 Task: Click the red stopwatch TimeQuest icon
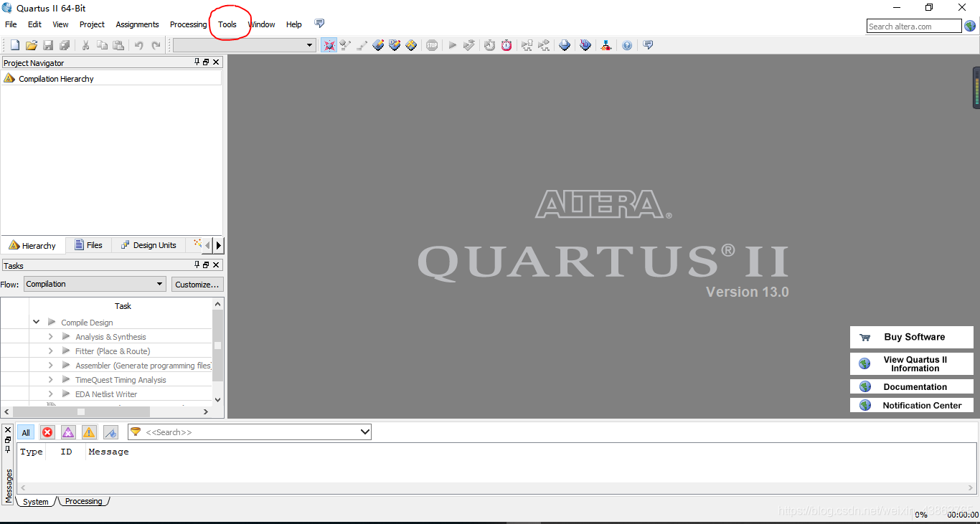(507, 45)
